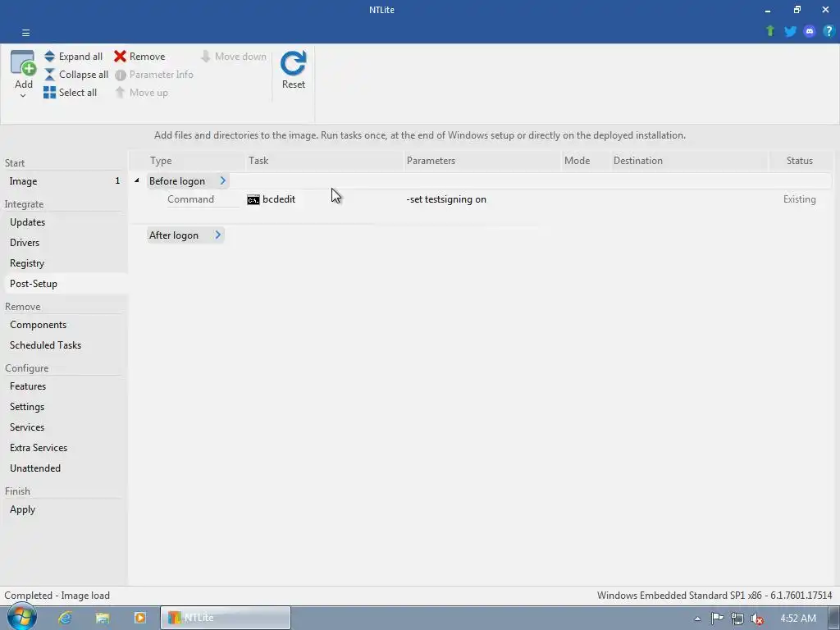Click Select all in toolbar
The height and width of the screenshot is (630, 840).
[x=71, y=93]
